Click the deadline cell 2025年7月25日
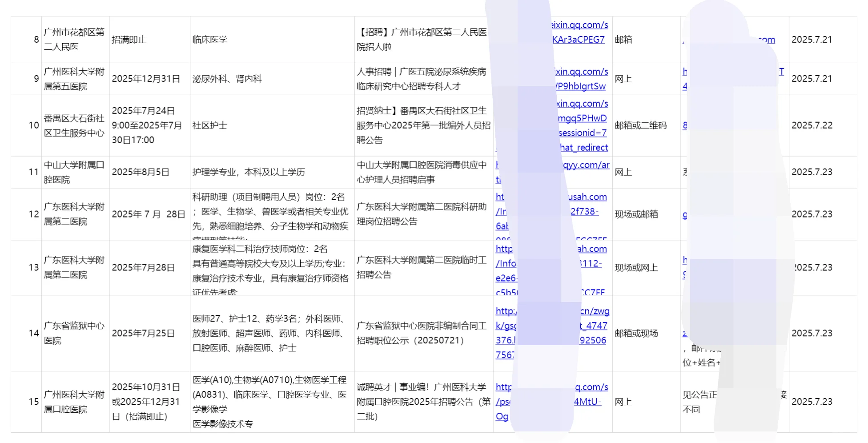Image resolution: width=868 pixels, height=443 pixels. pyautogui.click(x=149, y=333)
